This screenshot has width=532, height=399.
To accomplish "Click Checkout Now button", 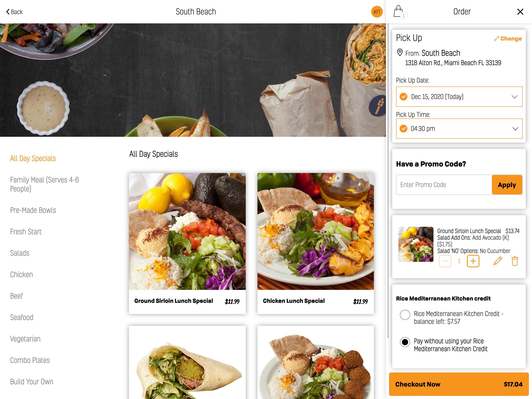I will pyautogui.click(x=459, y=384).
